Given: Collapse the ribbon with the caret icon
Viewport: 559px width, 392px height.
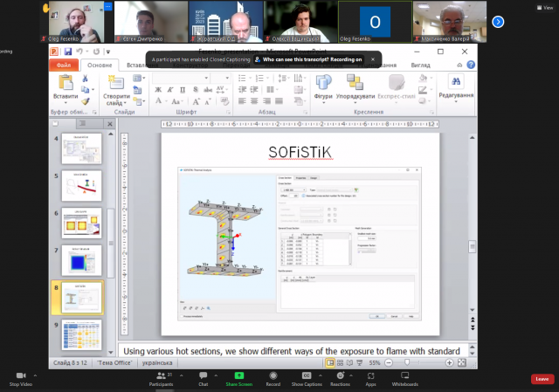Looking at the screenshot, I should 459,65.
